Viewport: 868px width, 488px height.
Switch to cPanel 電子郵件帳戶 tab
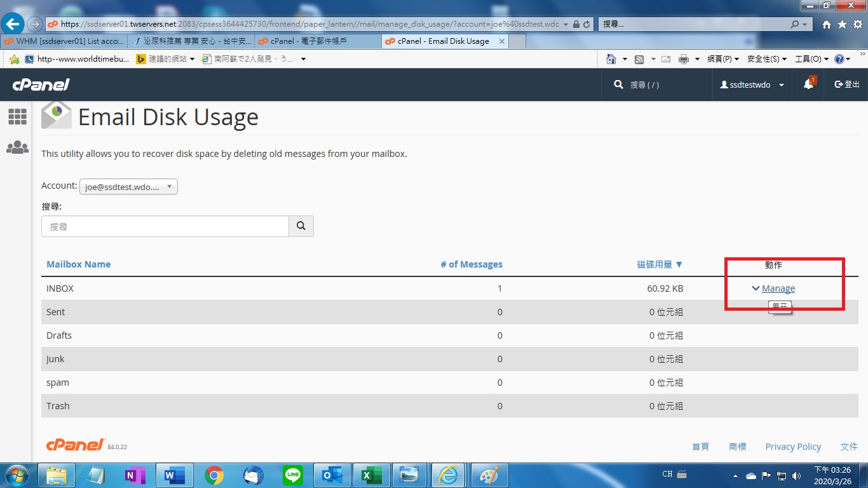[316, 41]
